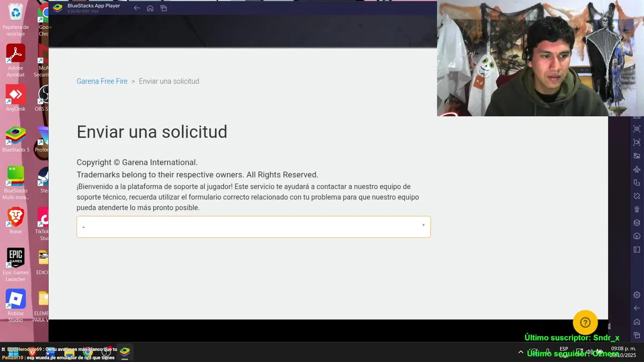Viewport: 644px width, 362px height.
Task: Click the 'Enviar una solicitud' page heading
Action: coord(152,132)
